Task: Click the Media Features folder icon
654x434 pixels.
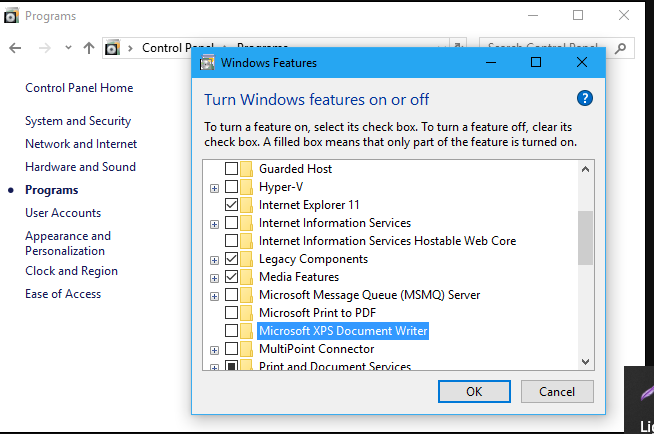Action: (247, 277)
